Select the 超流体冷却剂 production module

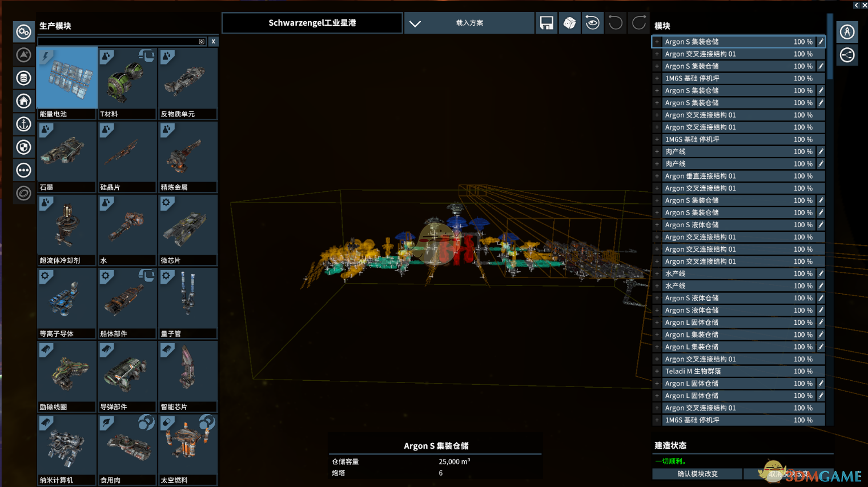pos(67,230)
